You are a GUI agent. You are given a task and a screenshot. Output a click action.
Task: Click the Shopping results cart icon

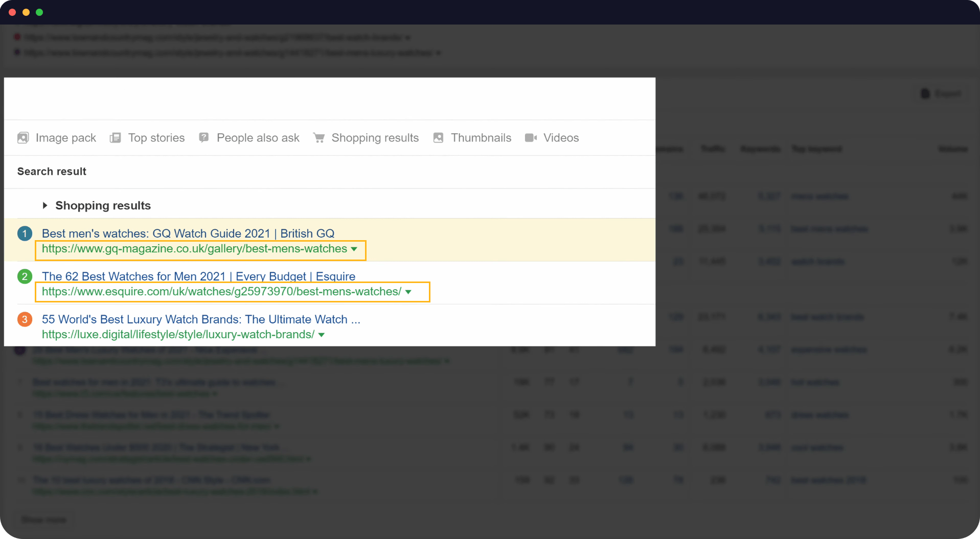click(x=319, y=138)
